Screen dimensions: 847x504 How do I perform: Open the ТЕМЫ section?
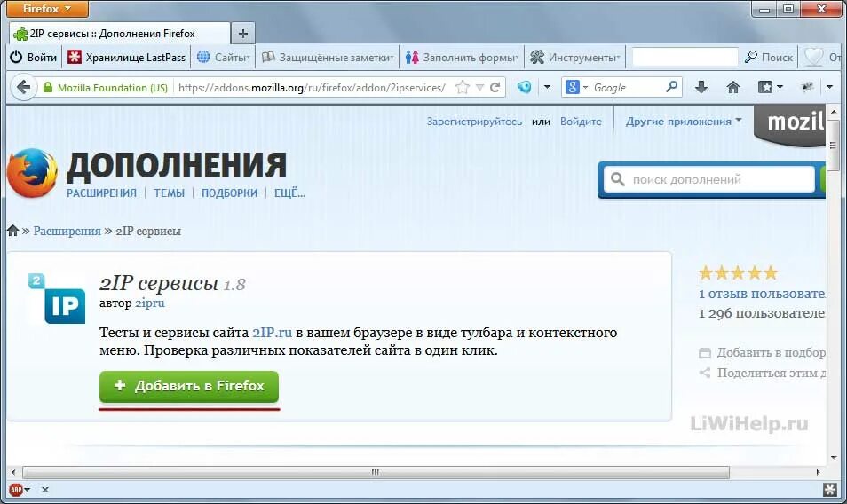click(169, 193)
